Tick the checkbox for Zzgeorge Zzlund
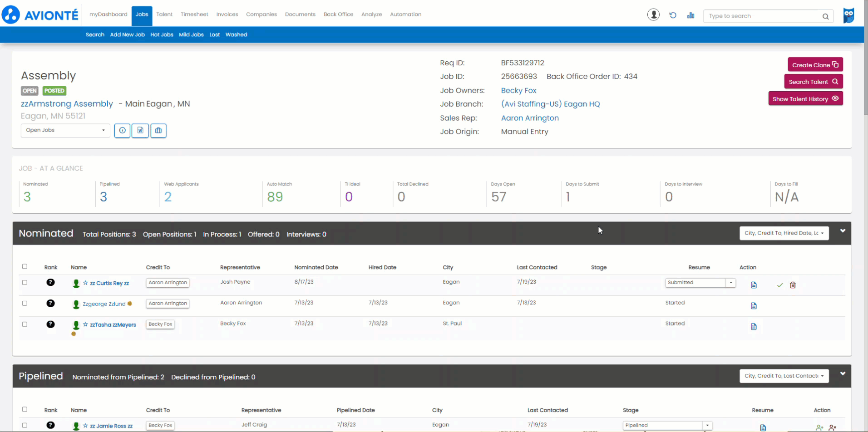 point(25,303)
